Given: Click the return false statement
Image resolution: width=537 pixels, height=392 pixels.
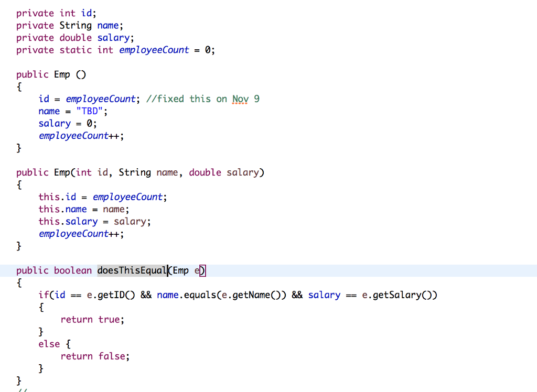Looking at the screenshot, I should pos(94,356).
